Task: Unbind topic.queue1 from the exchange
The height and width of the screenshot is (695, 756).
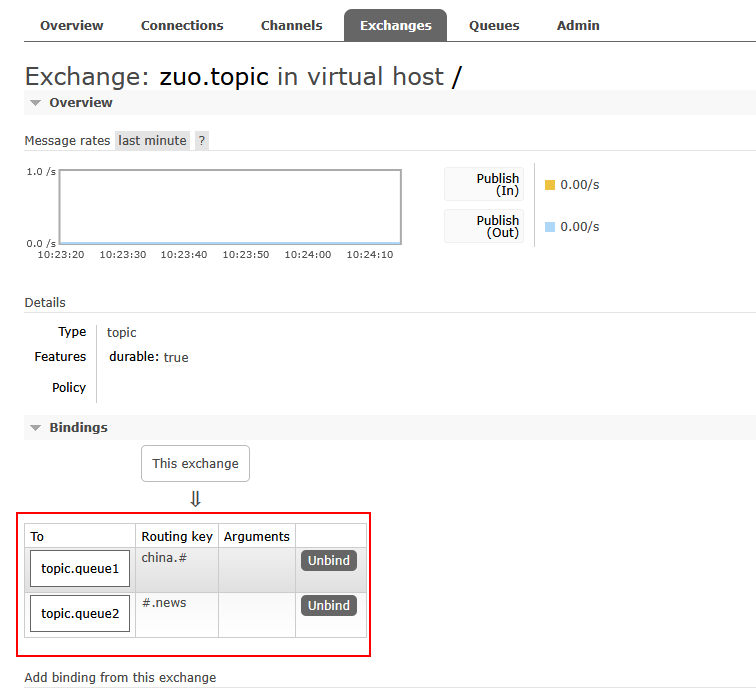Action: (x=328, y=561)
